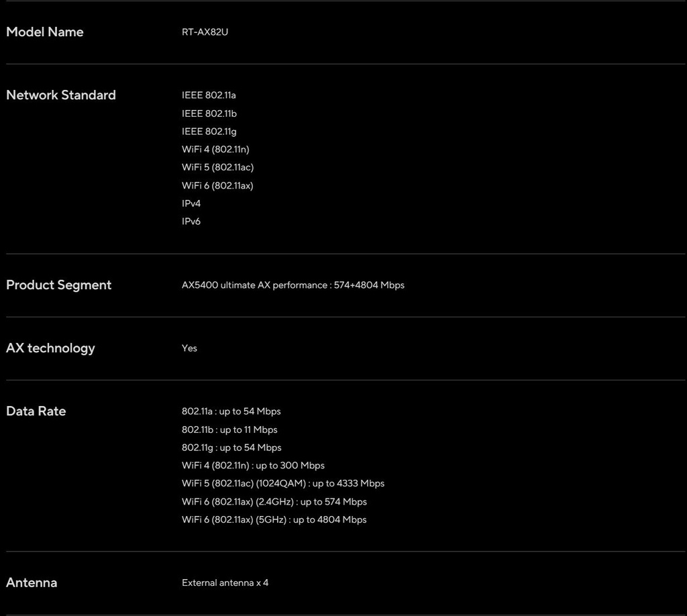The height and width of the screenshot is (616, 687).
Task: Click the IPv6 entry
Action: click(x=191, y=221)
